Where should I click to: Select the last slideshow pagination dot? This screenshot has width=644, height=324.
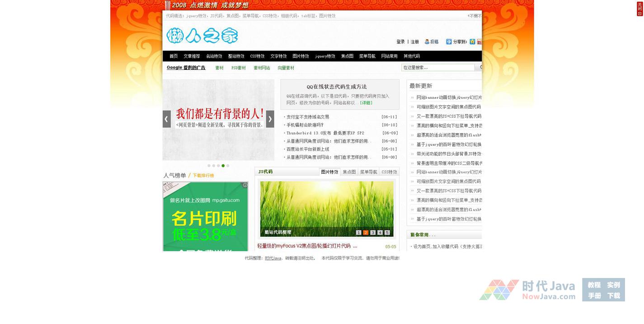pyautogui.click(x=228, y=166)
